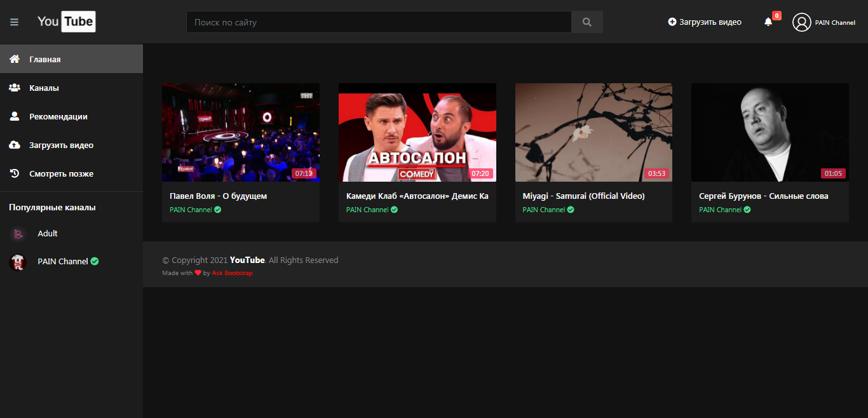Image resolution: width=868 pixels, height=418 pixels.
Task: Click the 07:12 duration badge
Action: [304, 173]
